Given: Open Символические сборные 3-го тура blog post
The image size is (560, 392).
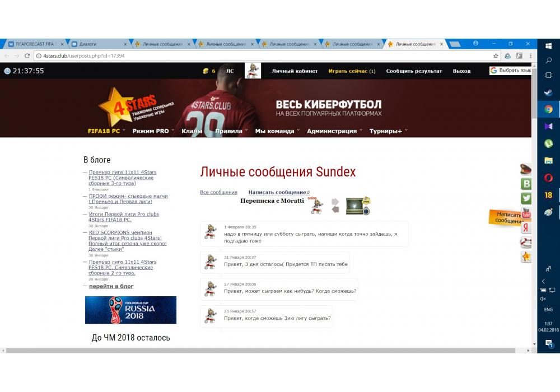Looking at the screenshot, I should 123,178.
